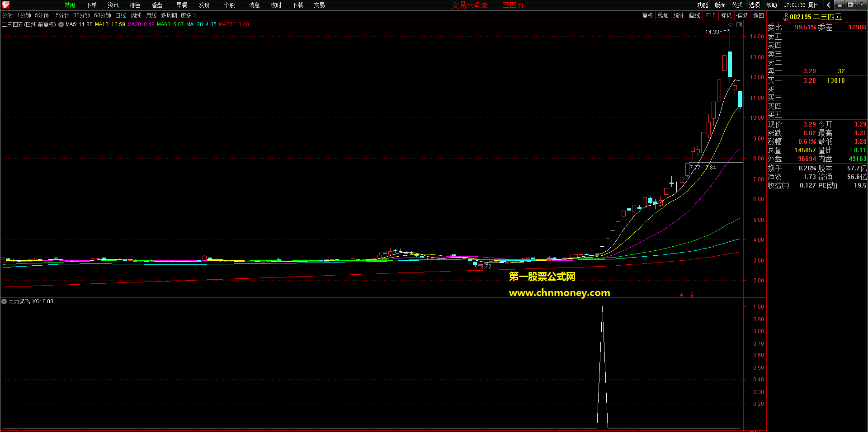The width and height of the screenshot is (868, 432).
Task: Switch to 60分钟 period
Action: [103, 15]
